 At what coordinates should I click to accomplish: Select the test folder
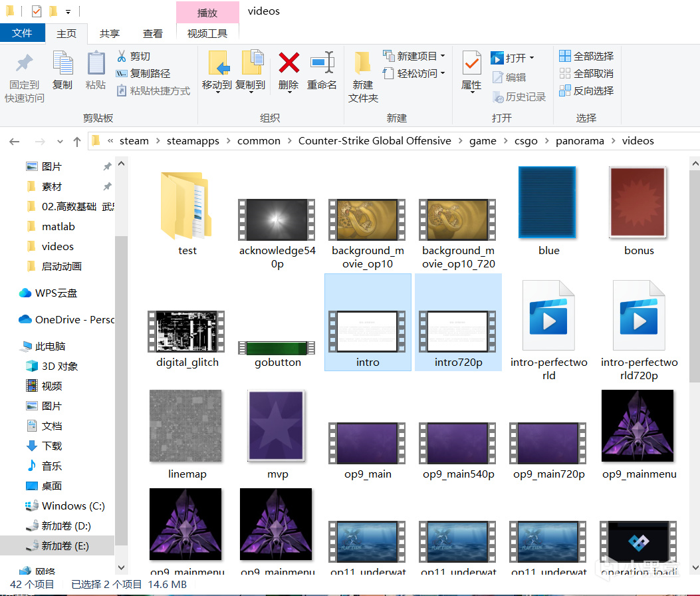[187, 214]
